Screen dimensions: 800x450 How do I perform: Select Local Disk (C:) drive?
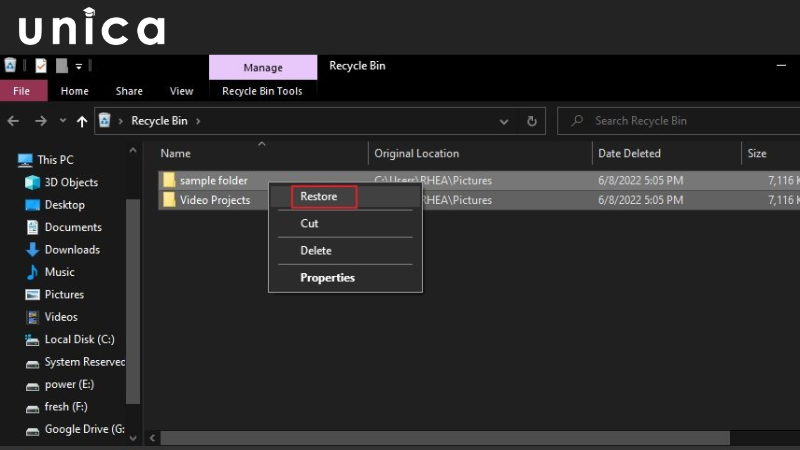79,339
